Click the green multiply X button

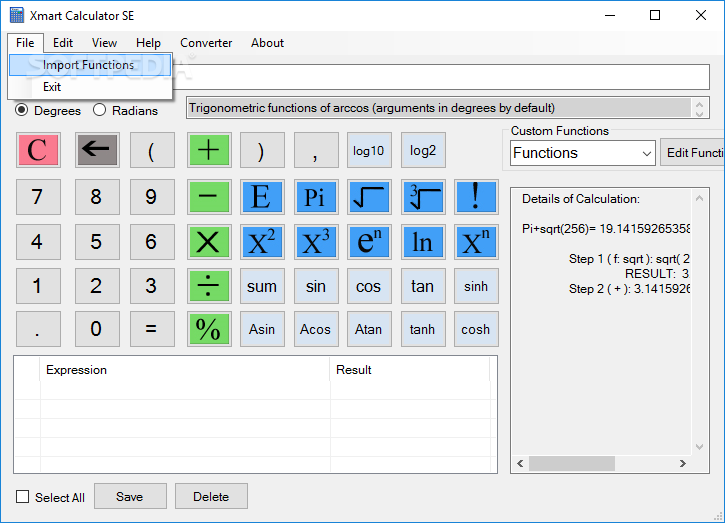coord(209,242)
